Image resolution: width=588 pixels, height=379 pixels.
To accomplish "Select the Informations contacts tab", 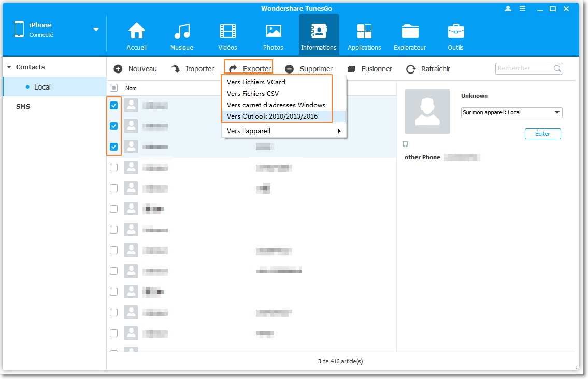I will tap(319, 36).
